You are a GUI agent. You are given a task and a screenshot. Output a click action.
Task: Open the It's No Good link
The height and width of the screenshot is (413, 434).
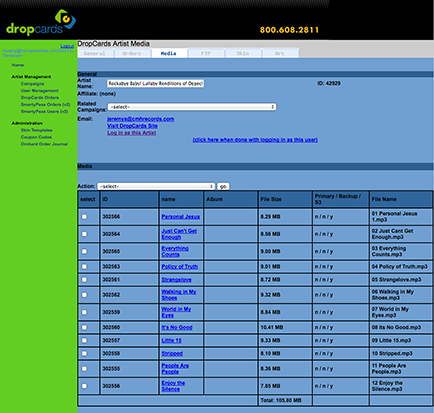177,328
